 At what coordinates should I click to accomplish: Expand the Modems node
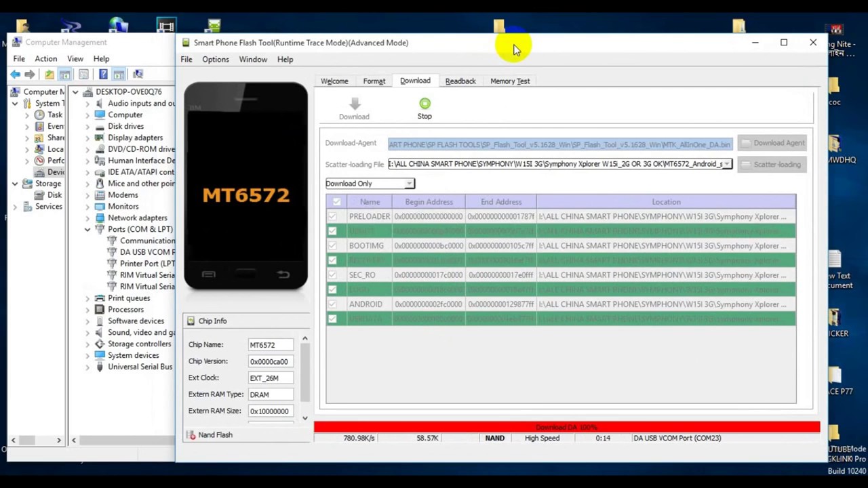[x=87, y=195]
